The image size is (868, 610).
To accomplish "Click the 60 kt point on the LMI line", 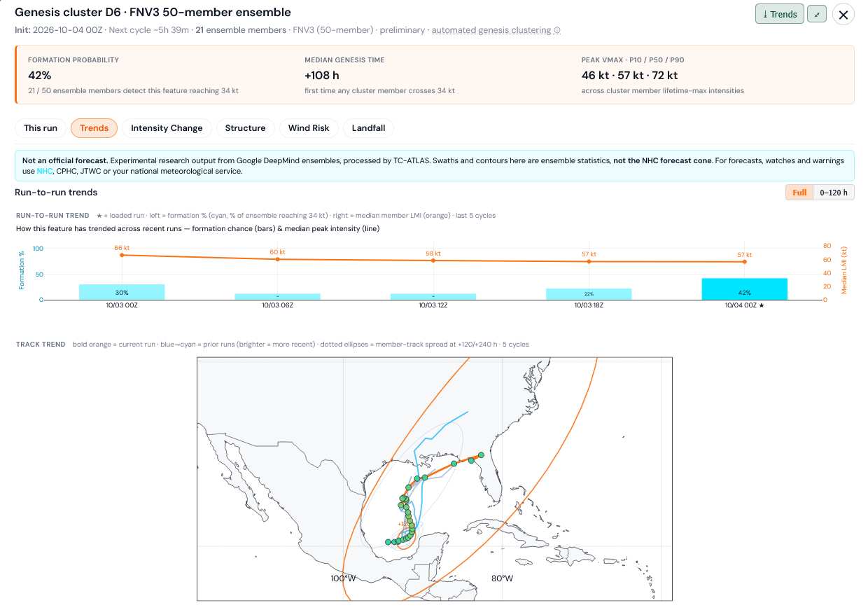I will (x=277, y=259).
